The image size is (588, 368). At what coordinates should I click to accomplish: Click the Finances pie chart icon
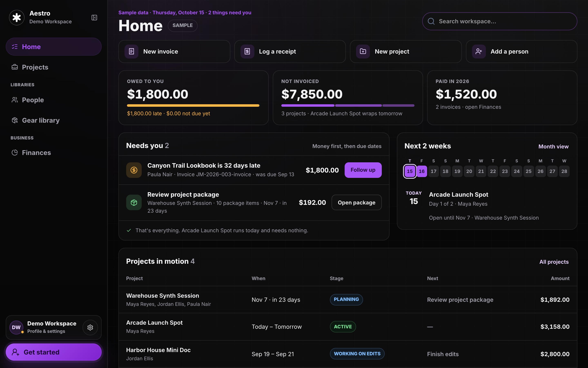pyautogui.click(x=15, y=153)
